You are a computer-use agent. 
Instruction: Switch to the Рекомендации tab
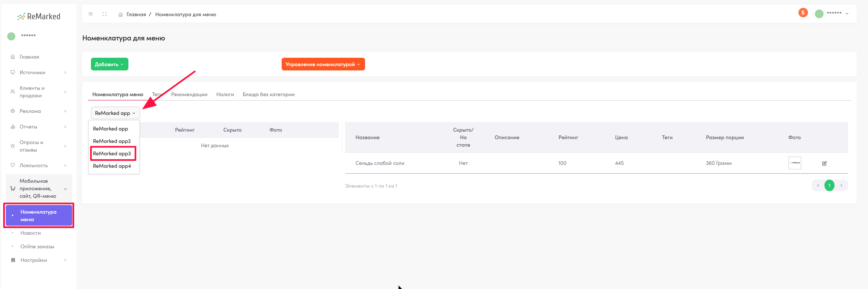(x=189, y=94)
